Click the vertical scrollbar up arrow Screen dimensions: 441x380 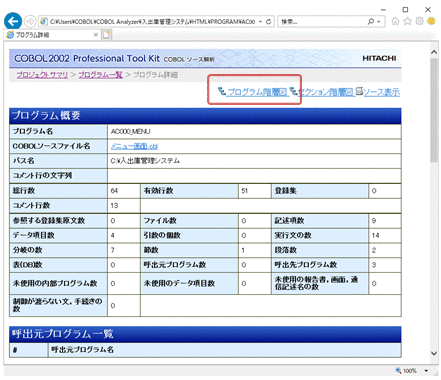pos(434,52)
